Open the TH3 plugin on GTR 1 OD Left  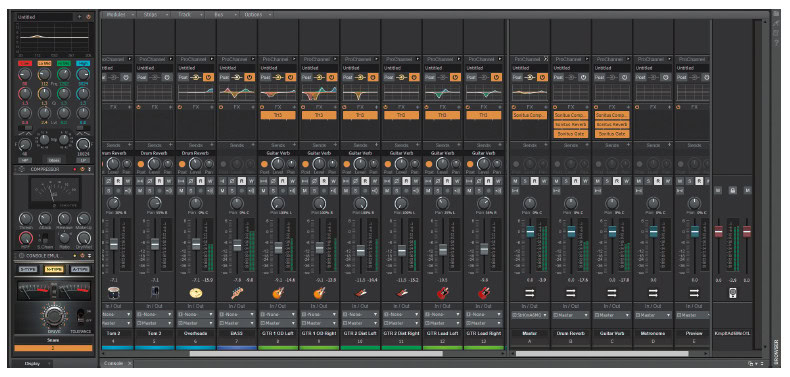pyautogui.click(x=278, y=115)
